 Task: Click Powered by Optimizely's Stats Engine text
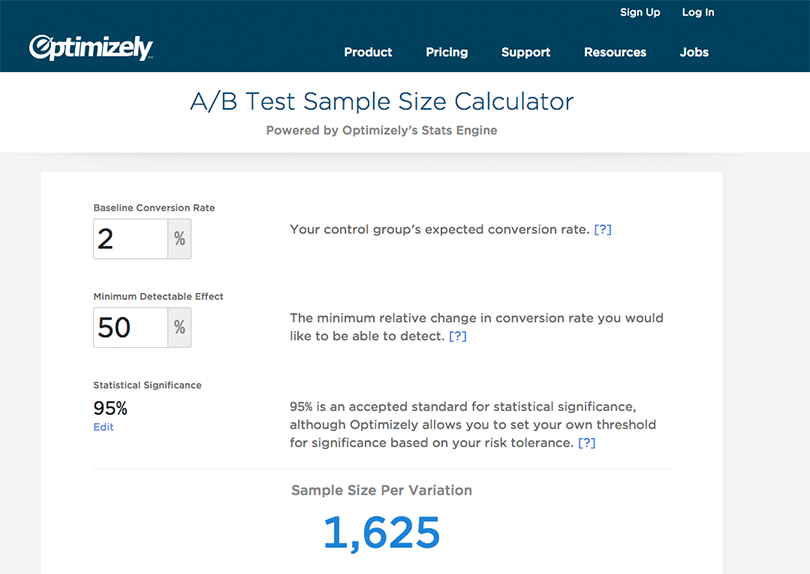pos(382,130)
